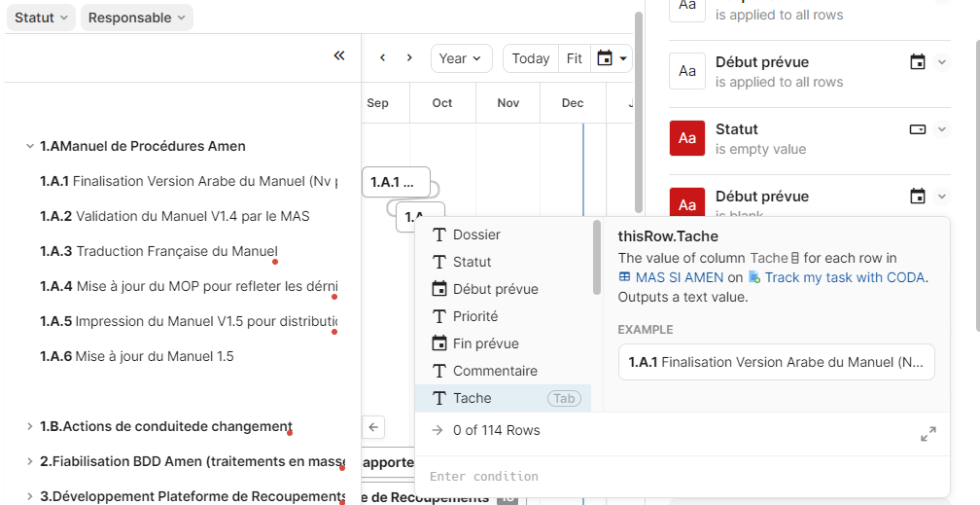The width and height of the screenshot is (980, 505).
Task: Expand the formula editor with diagonal arrows
Action: click(928, 434)
